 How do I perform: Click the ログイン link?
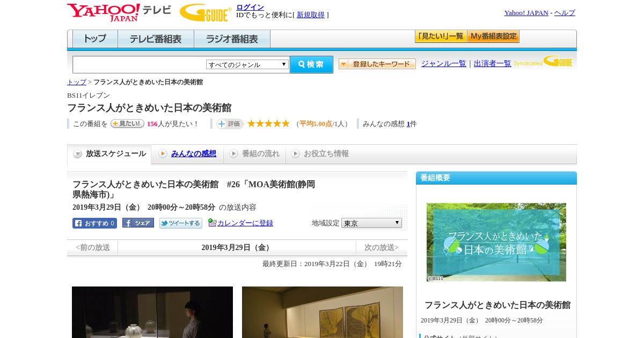tap(250, 7)
